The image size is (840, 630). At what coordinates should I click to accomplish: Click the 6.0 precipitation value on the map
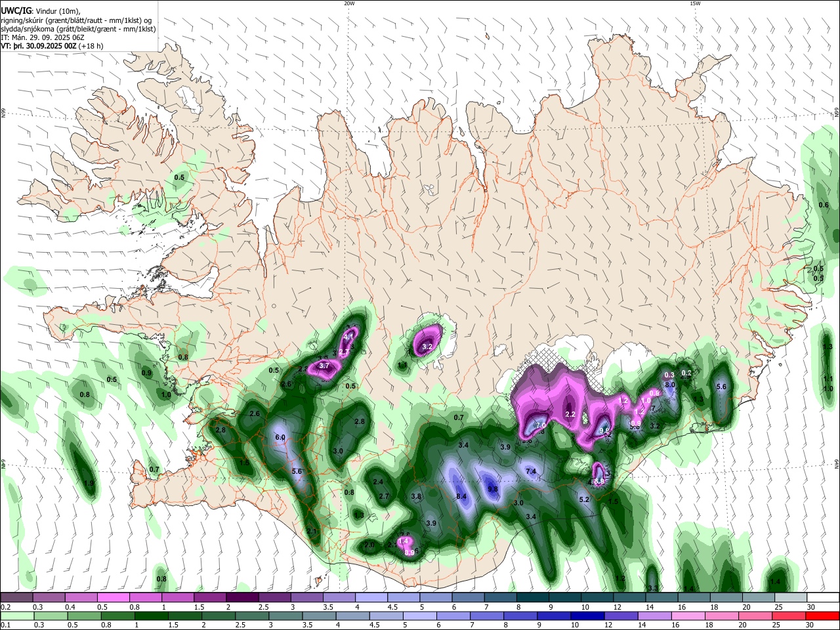pyautogui.click(x=280, y=437)
